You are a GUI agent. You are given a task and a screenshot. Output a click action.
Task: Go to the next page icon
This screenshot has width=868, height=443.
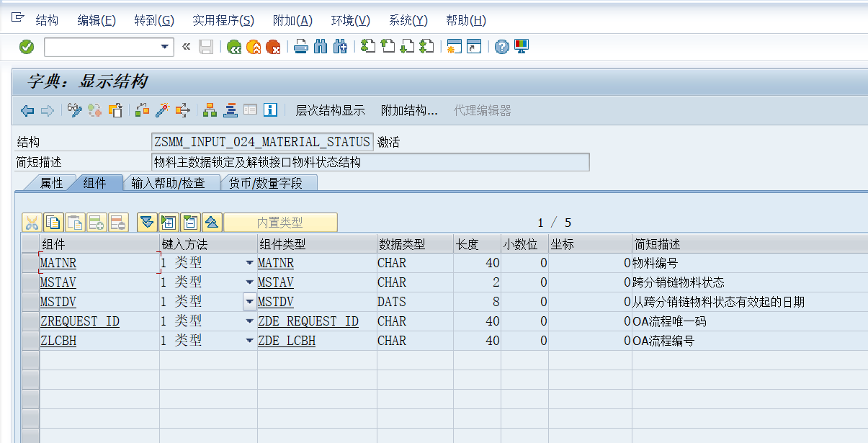tap(407, 47)
